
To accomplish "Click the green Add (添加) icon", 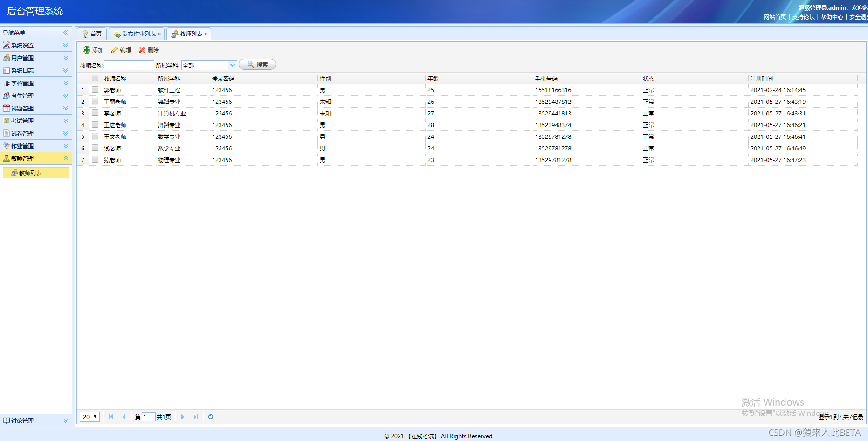I will [87, 50].
